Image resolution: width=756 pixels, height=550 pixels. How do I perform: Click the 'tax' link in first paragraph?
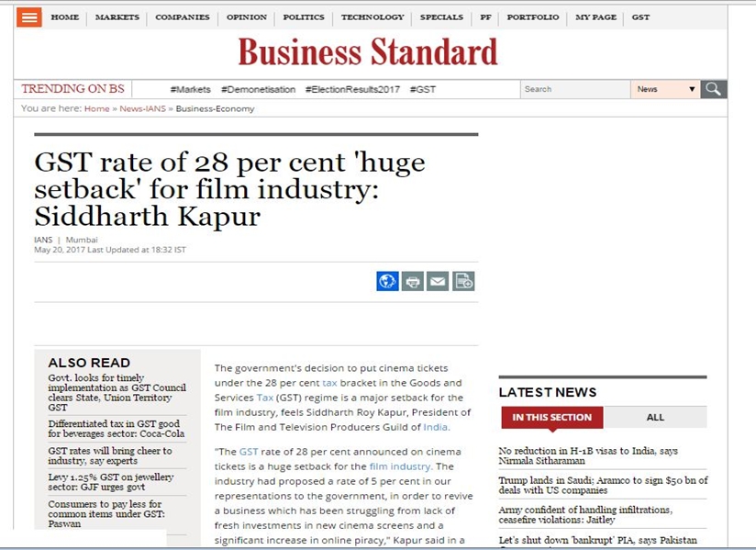tap(329, 383)
